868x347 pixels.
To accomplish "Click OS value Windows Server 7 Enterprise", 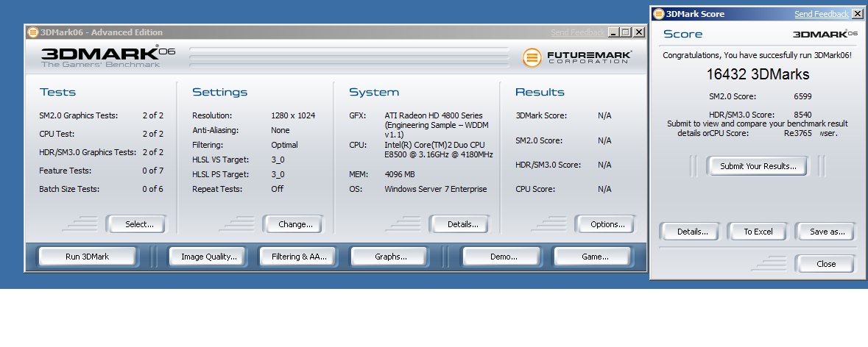I will click(436, 189).
